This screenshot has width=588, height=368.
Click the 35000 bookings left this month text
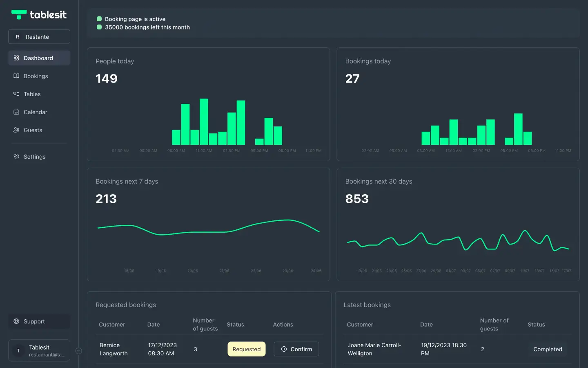tap(147, 27)
